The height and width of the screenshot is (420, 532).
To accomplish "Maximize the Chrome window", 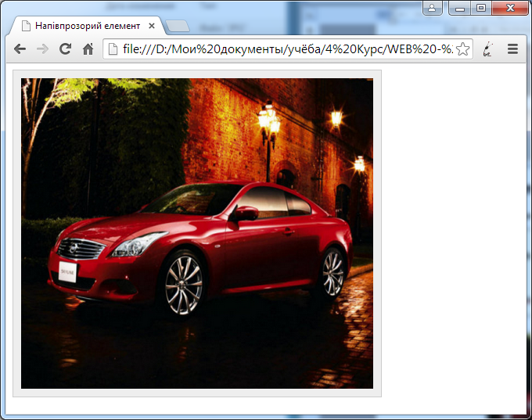I will (480, 8).
